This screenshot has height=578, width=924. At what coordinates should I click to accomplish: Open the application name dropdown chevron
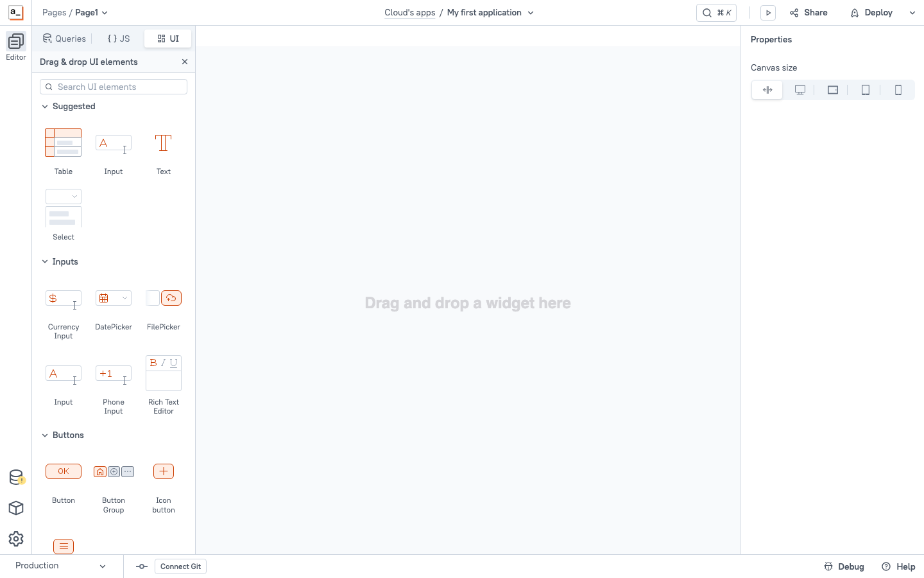pyautogui.click(x=531, y=13)
